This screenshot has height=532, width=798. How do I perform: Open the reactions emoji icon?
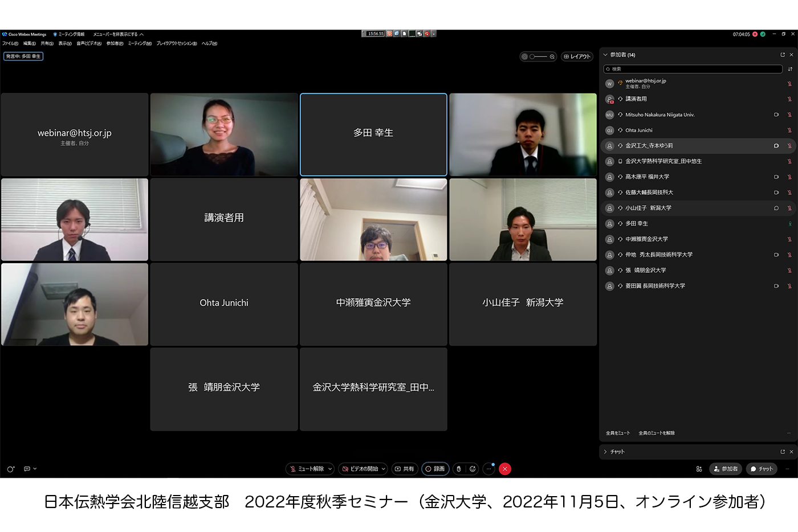pyautogui.click(x=473, y=469)
